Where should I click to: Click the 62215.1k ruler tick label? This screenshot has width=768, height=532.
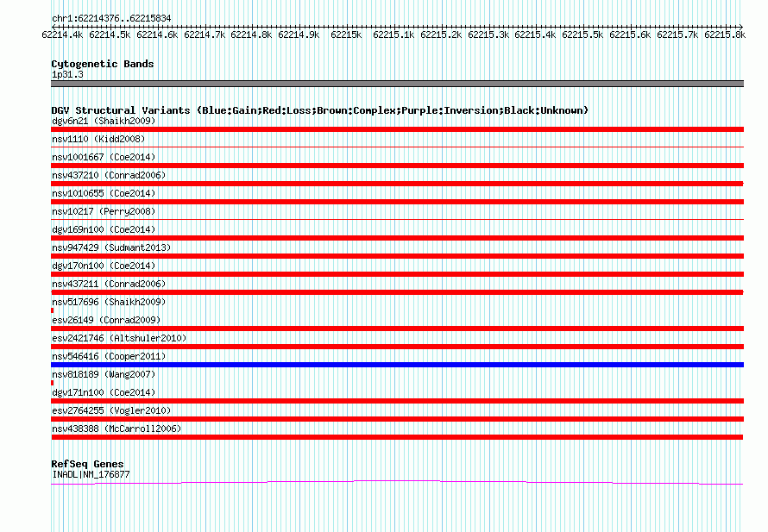pos(393,34)
